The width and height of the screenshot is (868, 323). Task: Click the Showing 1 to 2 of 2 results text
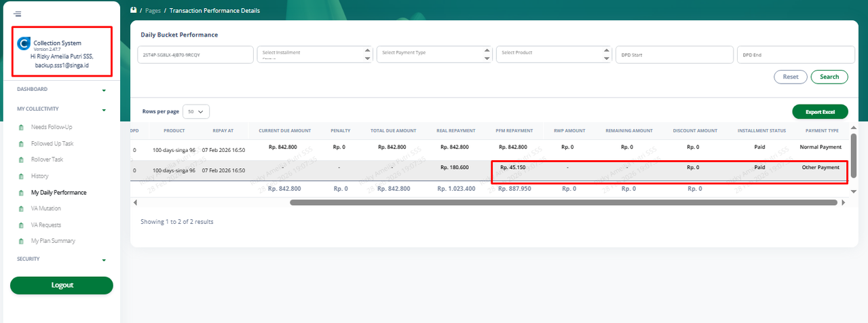pos(177,222)
